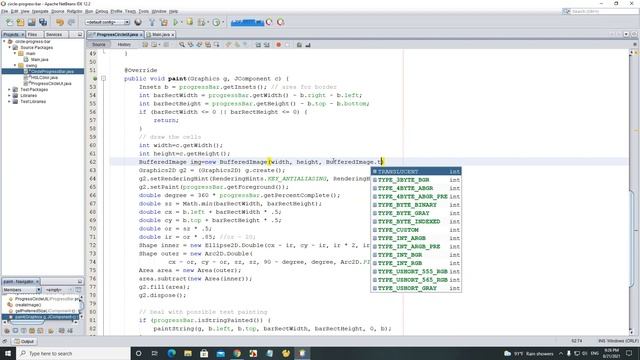
Task: Expand the Libraries node
Action: tap(10, 96)
